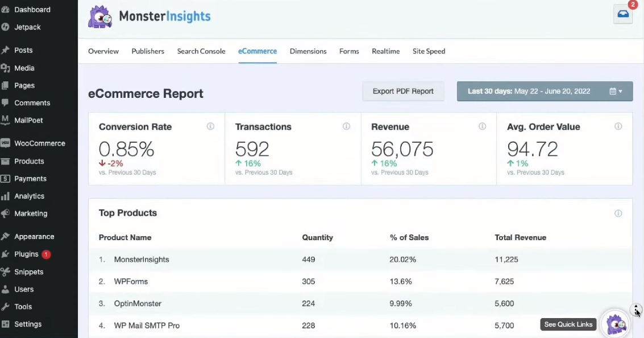The width and height of the screenshot is (644, 338).
Task: Click the Top Products info icon
Action: [618, 213]
